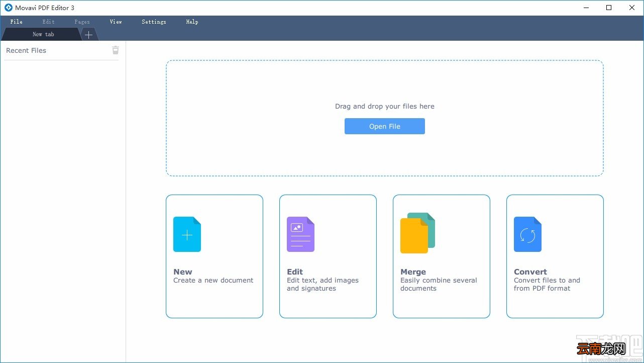This screenshot has height=363, width=644.
Task: Click the "Recent Files" heading
Action: (x=26, y=50)
